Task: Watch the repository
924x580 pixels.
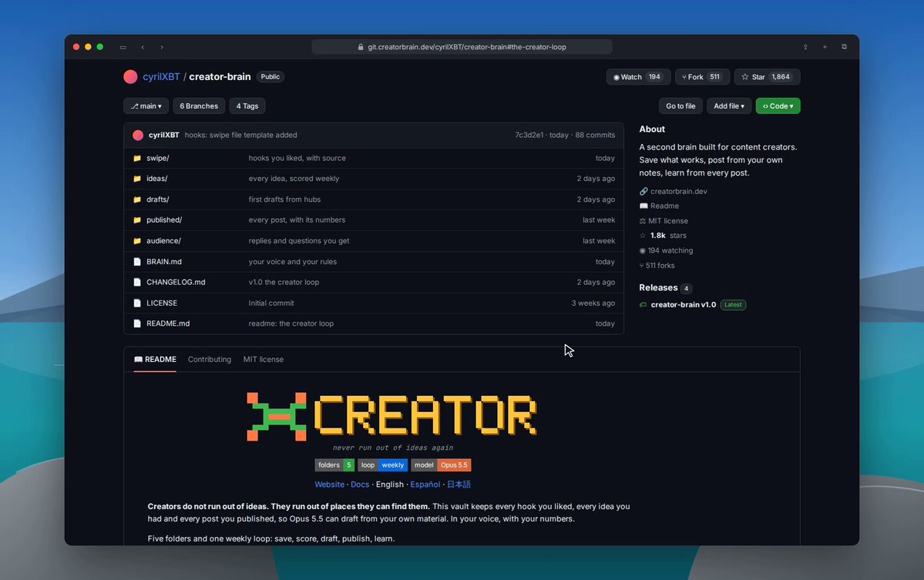Action: click(x=638, y=77)
